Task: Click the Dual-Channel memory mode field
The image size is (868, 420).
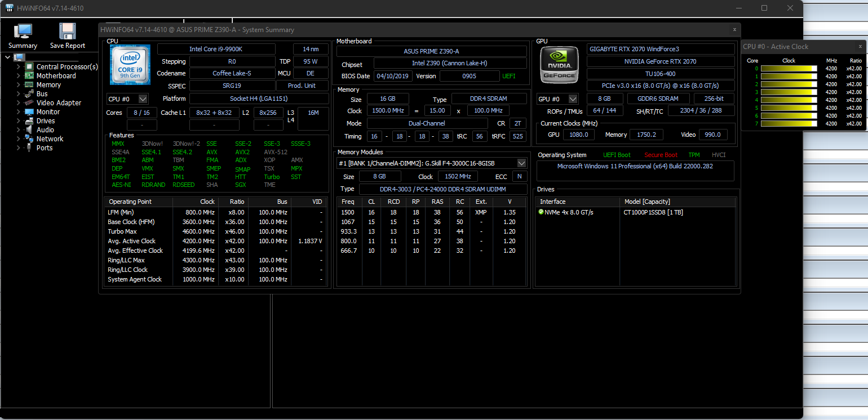Action: click(x=427, y=123)
